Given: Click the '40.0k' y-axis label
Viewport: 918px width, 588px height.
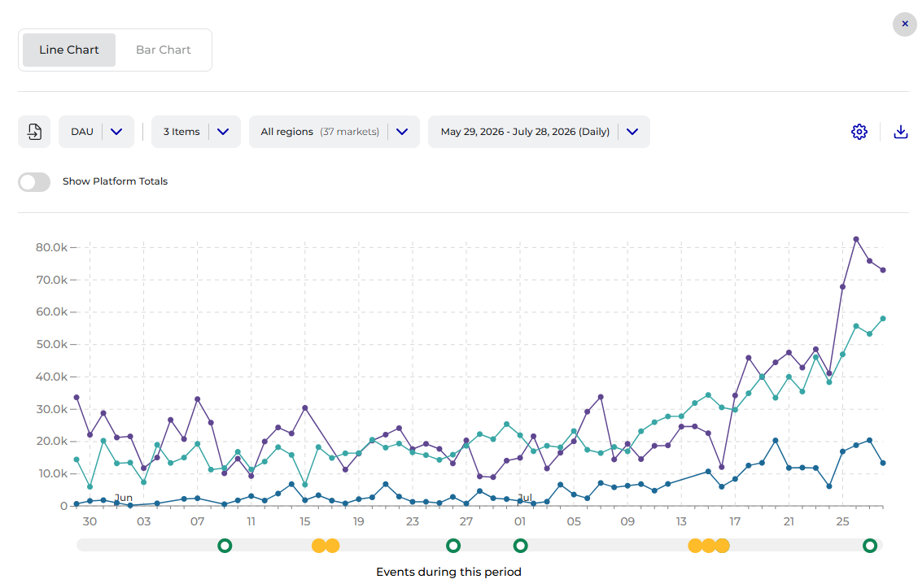Looking at the screenshot, I should point(51,377).
